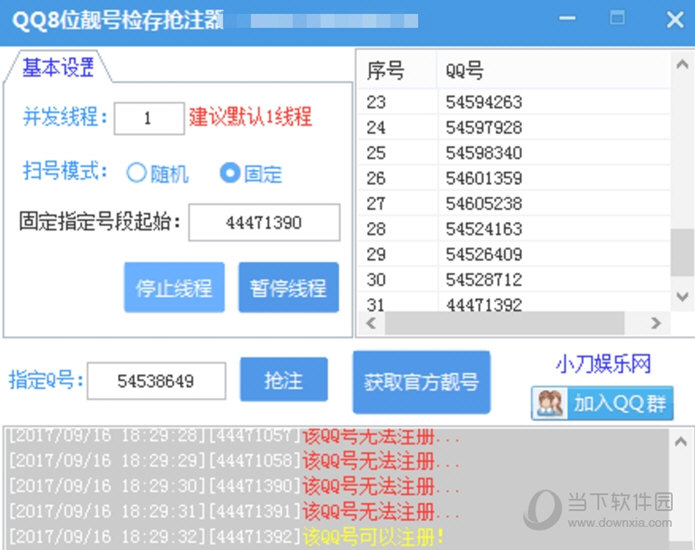This screenshot has height=550, width=695.
Task: Select the 随机 scan mode
Action: (157, 173)
